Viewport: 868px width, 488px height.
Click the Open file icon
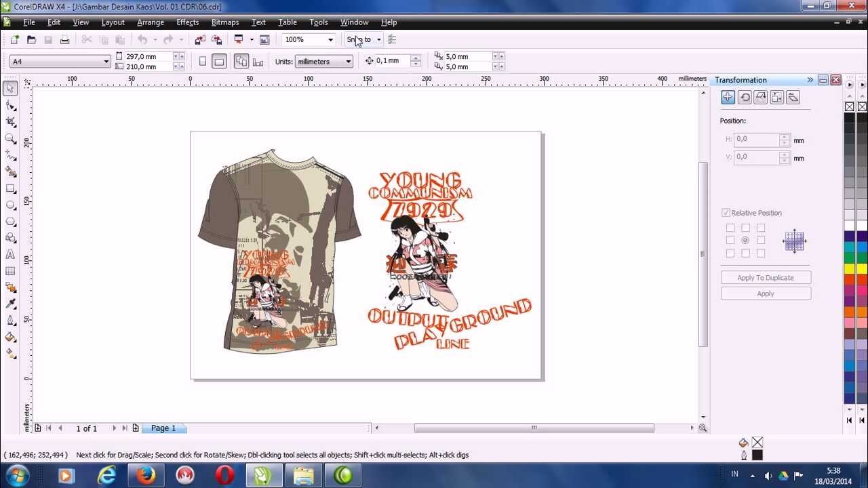tap(31, 40)
